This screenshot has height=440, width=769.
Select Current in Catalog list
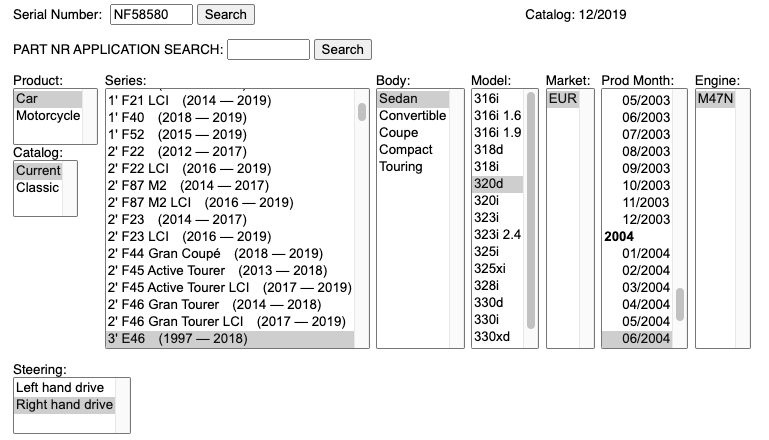click(x=38, y=171)
